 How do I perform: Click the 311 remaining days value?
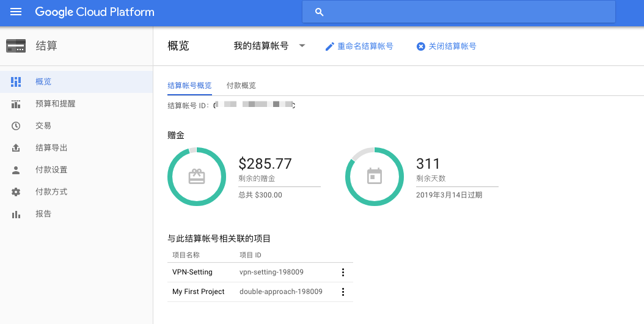pos(428,164)
